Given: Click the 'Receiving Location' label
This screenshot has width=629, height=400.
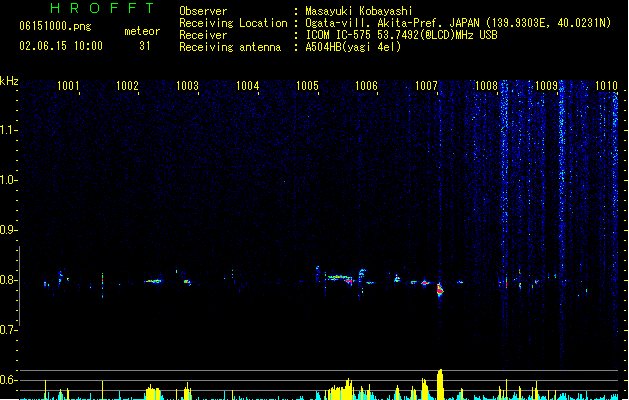Looking at the screenshot, I should tap(233, 23).
